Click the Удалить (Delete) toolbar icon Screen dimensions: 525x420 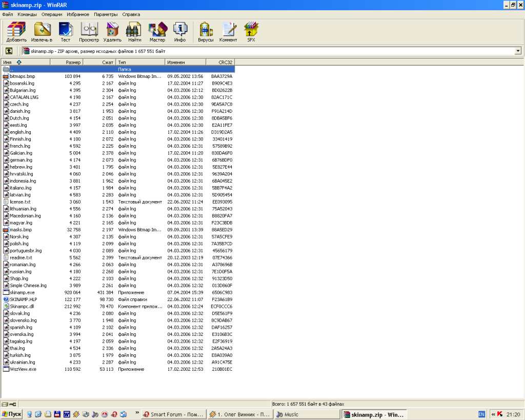click(x=112, y=32)
